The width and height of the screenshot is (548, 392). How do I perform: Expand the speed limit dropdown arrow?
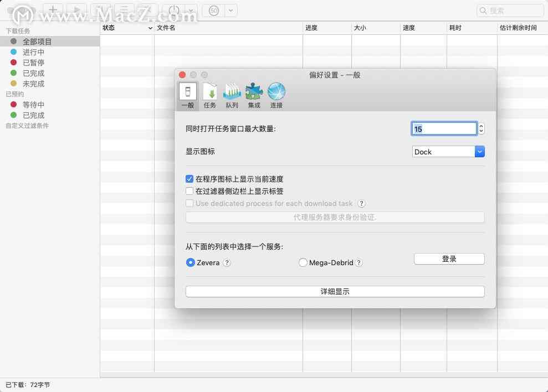231,11
